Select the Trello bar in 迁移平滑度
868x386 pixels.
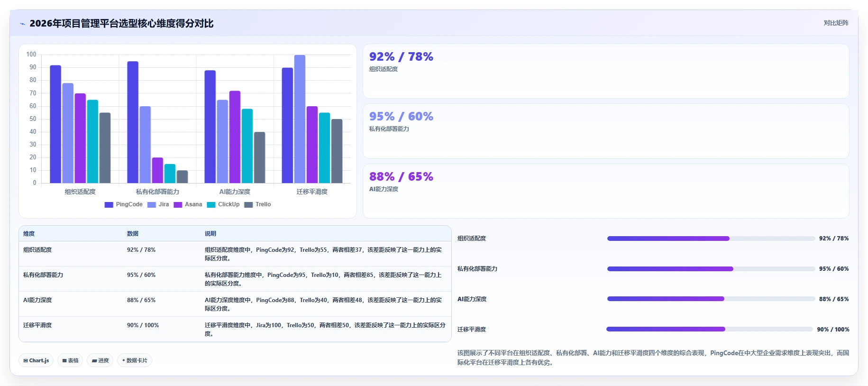pos(337,151)
